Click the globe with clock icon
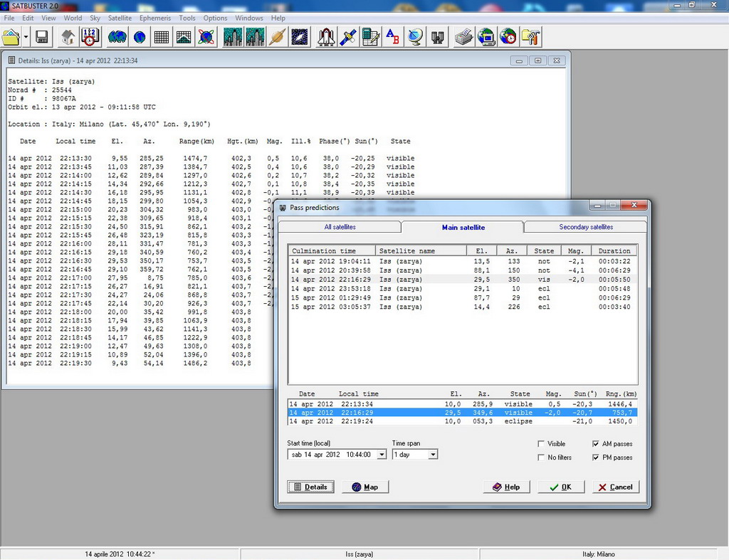 (508, 37)
